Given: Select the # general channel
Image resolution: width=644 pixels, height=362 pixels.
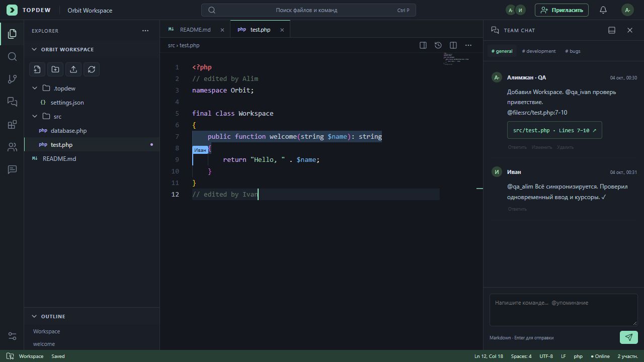Looking at the screenshot, I should 502,51.
